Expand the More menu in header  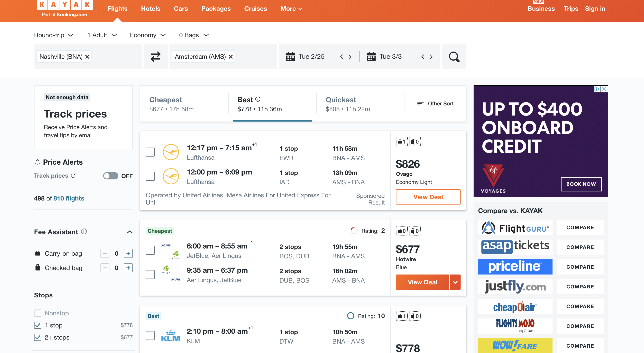coord(291,9)
